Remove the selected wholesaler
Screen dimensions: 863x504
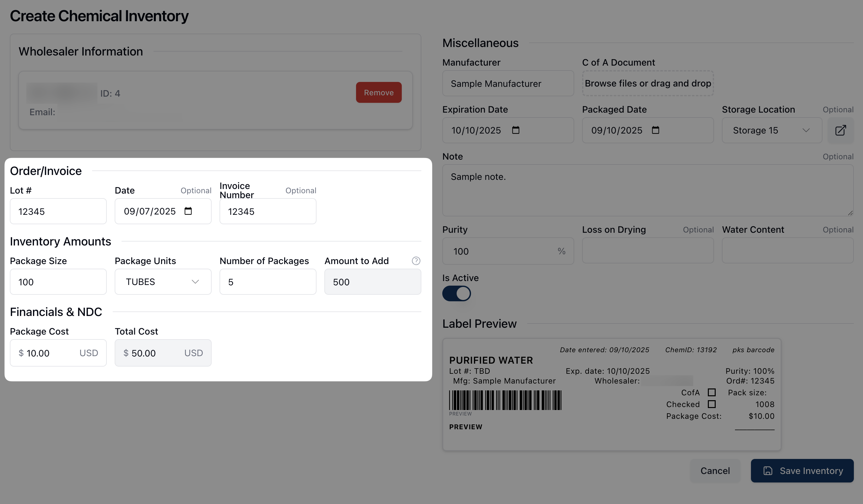[378, 92]
